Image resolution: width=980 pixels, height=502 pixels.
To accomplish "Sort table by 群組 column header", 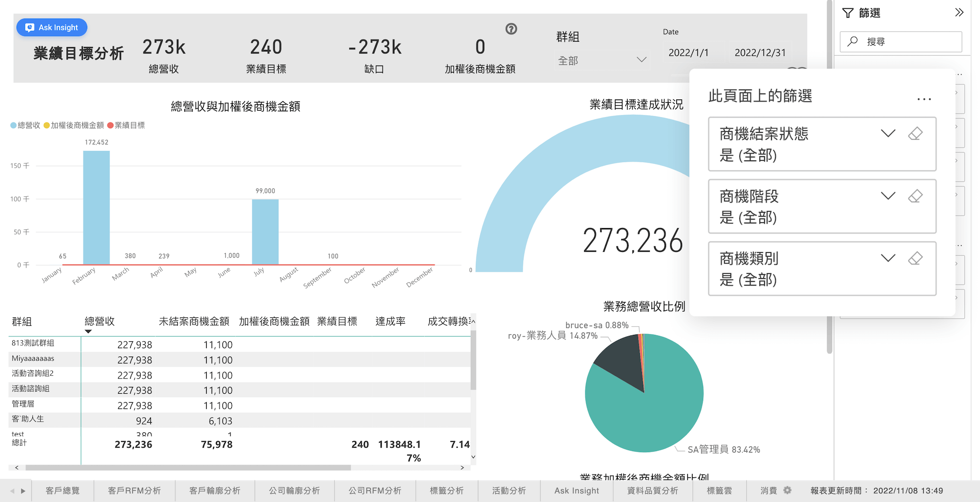I will click(22, 322).
